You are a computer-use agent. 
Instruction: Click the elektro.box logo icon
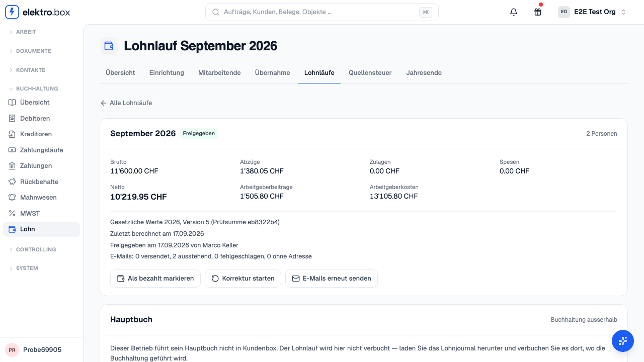pyautogui.click(x=12, y=12)
